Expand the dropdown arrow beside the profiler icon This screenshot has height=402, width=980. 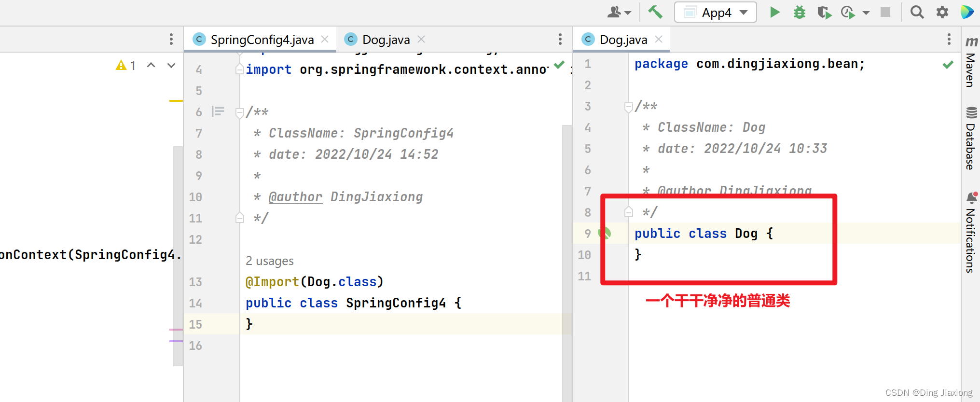pyautogui.click(x=866, y=13)
